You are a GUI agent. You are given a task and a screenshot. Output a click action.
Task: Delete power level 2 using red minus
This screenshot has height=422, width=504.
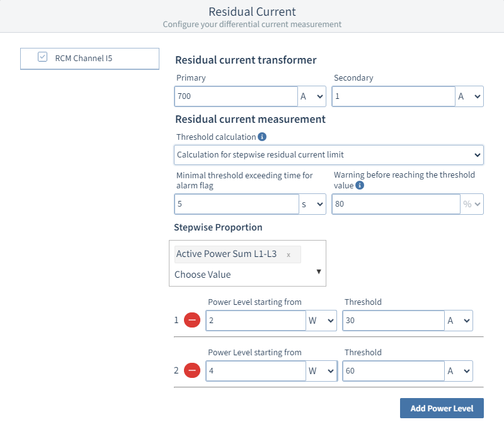(193, 370)
